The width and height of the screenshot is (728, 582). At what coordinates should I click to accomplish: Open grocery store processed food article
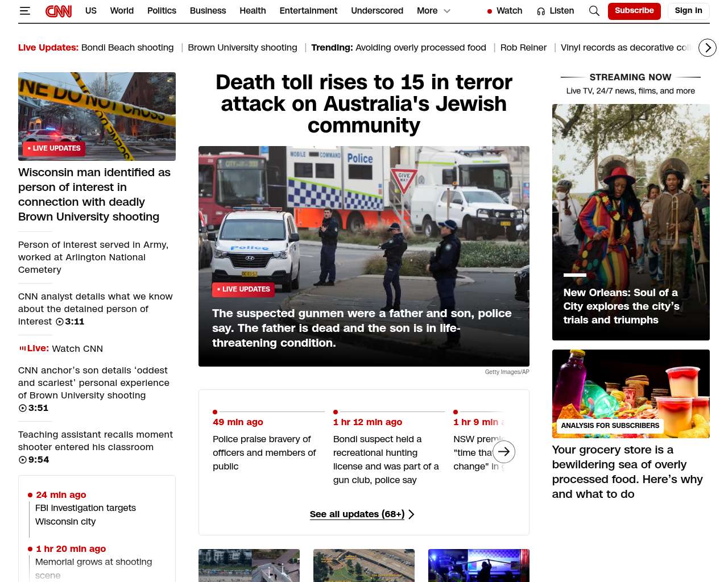627,472
